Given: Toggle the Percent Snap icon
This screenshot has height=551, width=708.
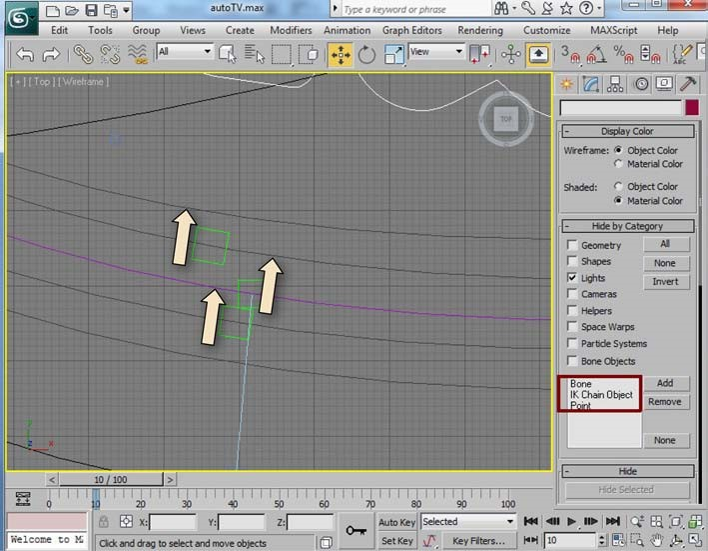Looking at the screenshot, I should [623, 54].
